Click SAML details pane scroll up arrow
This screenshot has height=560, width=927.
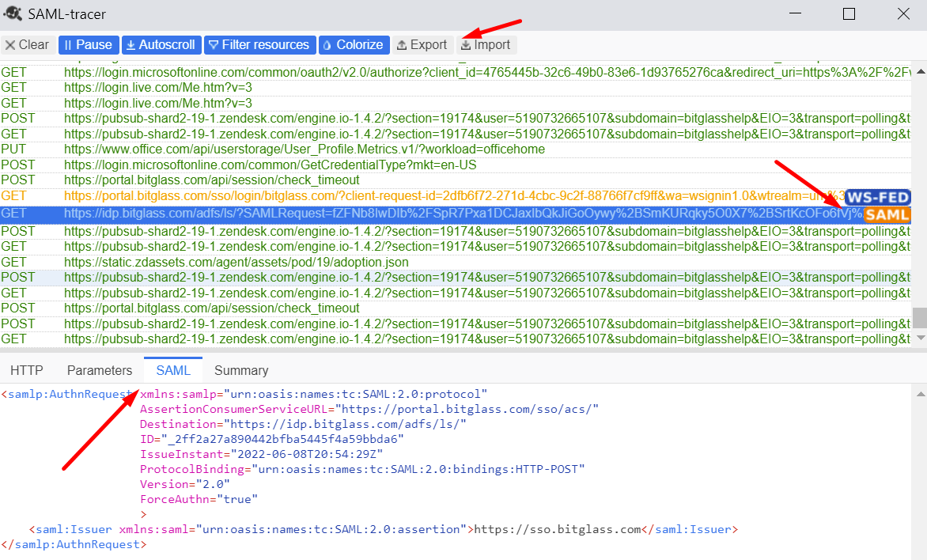(920, 394)
